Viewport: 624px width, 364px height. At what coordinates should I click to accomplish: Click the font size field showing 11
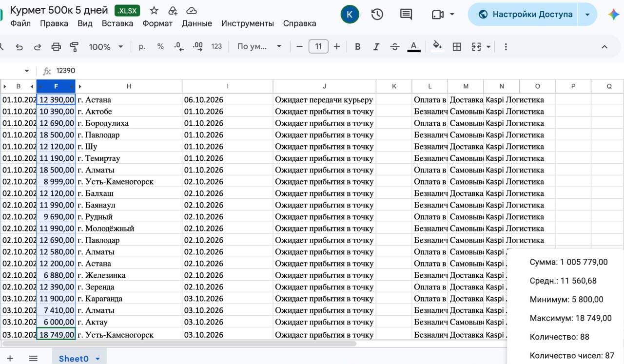[318, 47]
